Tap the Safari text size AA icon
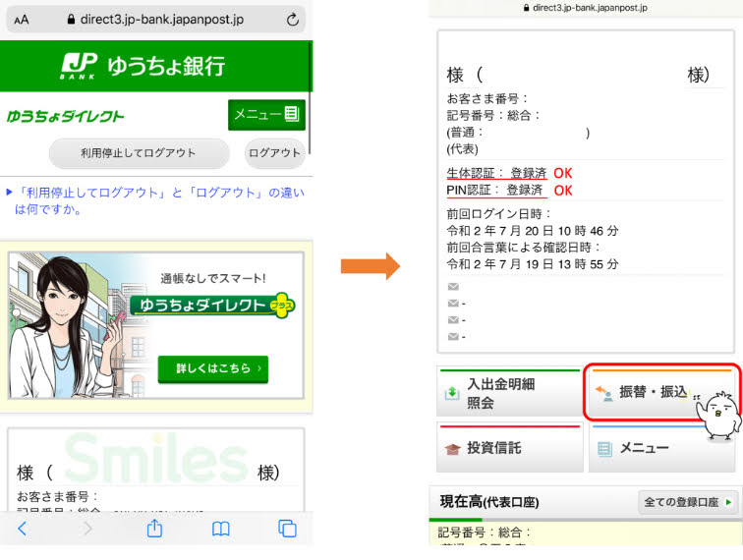 [x=22, y=20]
